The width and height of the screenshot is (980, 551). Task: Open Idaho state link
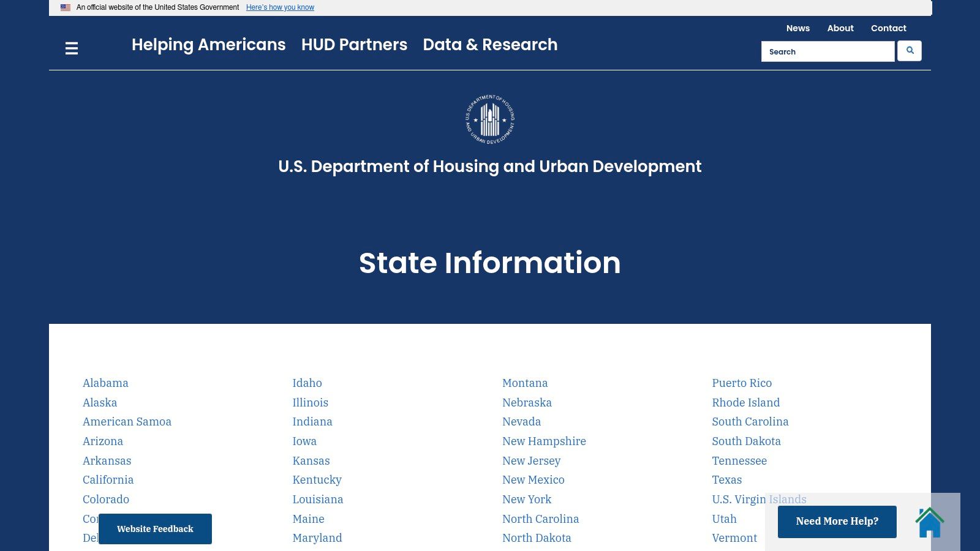click(307, 383)
